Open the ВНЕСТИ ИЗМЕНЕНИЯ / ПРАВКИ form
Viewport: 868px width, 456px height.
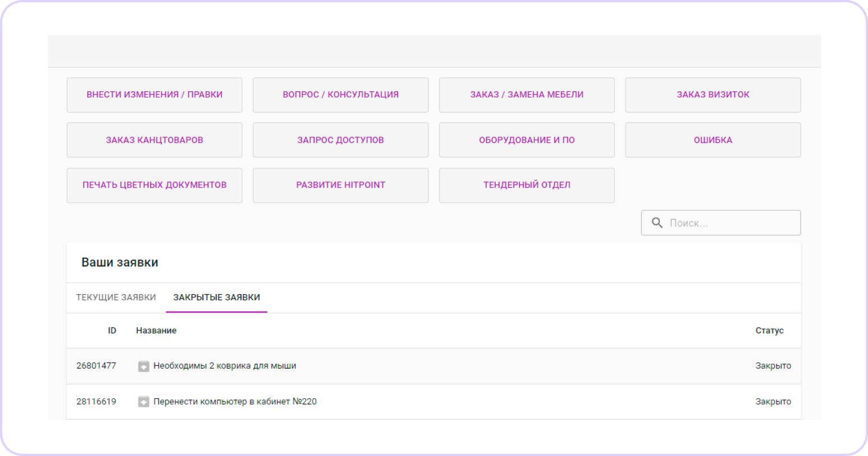(x=155, y=95)
